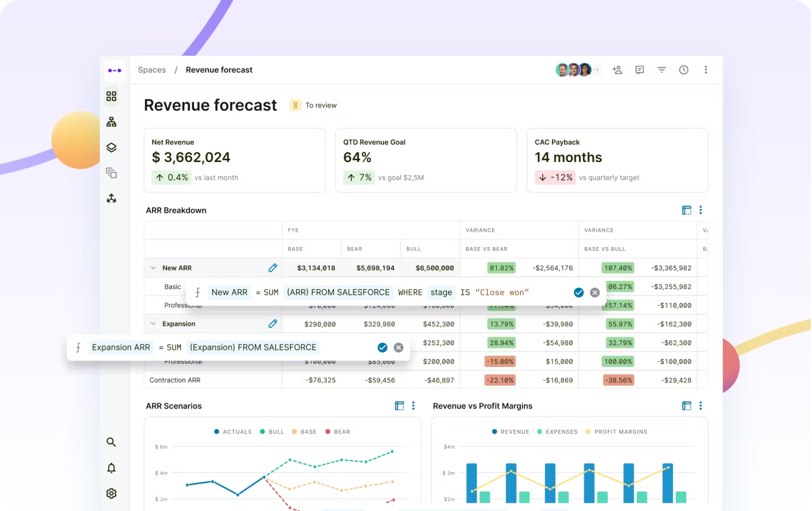Click the add person icon in header
Image resolution: width=812 pixels, height=511 pixels.
coord(617,70)
